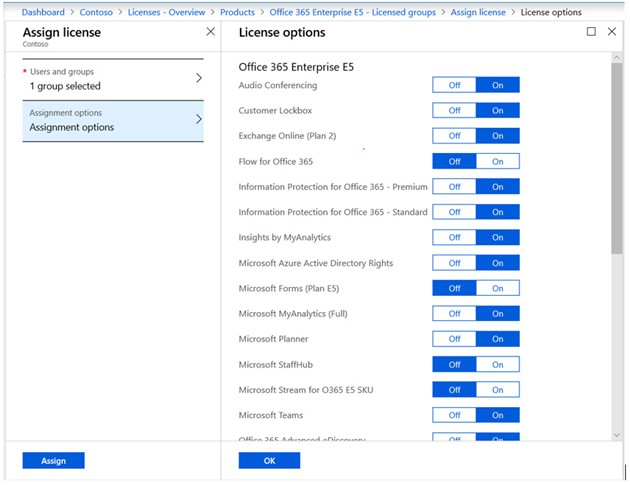Maximize the License options panel

coord(591,31)
